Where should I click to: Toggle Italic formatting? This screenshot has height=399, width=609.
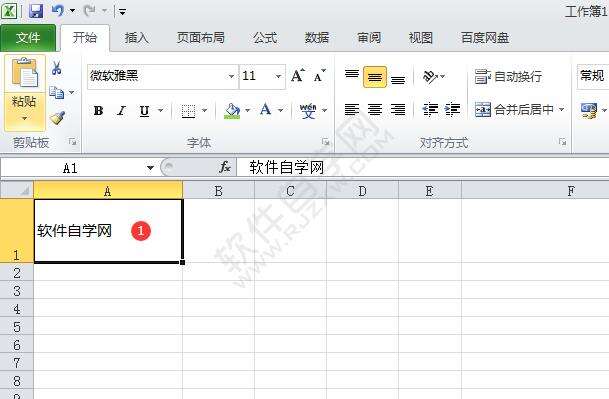(x=122, y=111)
